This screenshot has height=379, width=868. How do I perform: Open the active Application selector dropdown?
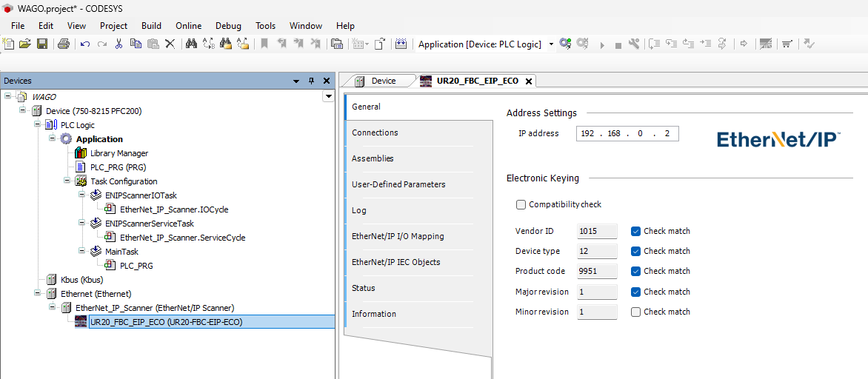click(x=551, y=44)
